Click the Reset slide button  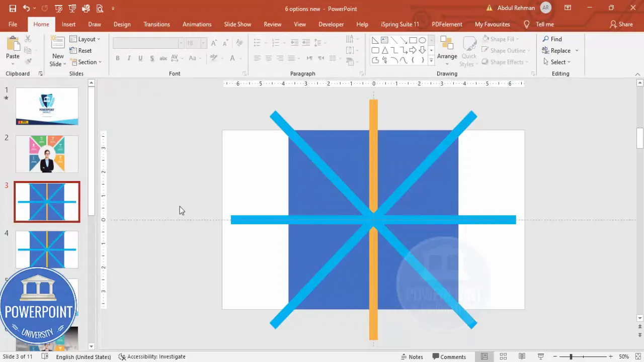[80, 51]
